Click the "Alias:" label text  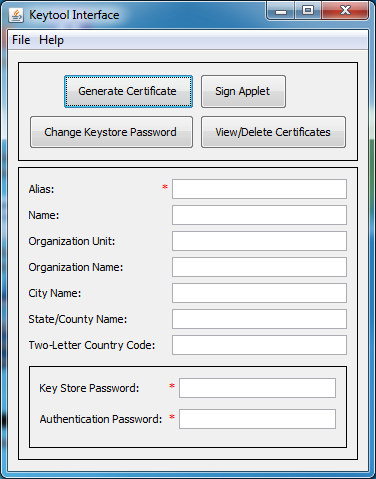point(41,189)
